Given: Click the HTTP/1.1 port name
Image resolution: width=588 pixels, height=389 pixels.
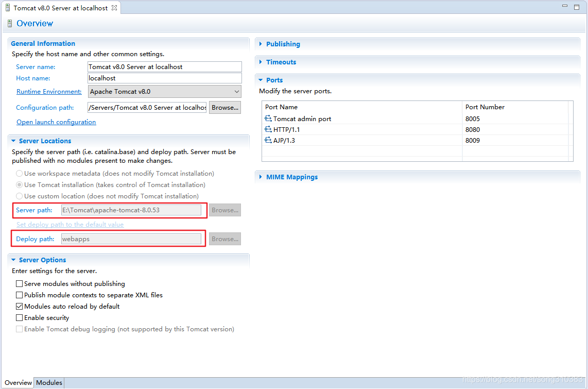Looking at the screenshot, I should coord(286,129).
